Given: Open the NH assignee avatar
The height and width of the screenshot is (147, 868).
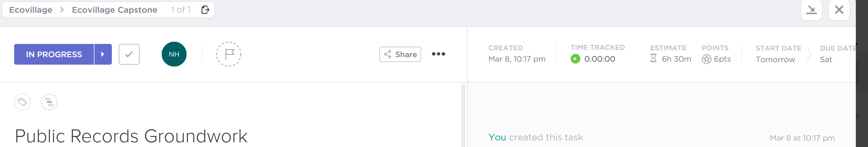Looking at the screenshot, I should pos(174,54).
